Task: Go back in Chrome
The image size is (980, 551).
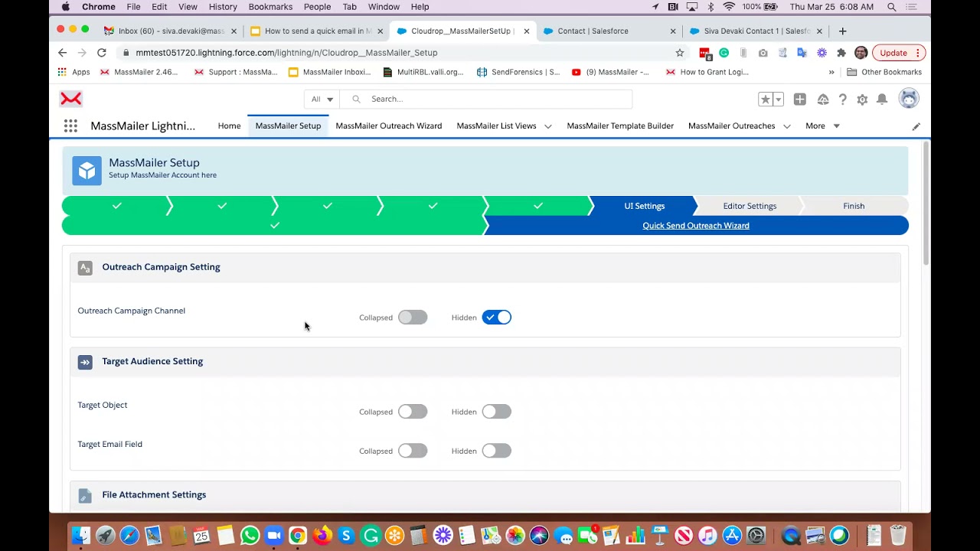Action: coord(62,53)
